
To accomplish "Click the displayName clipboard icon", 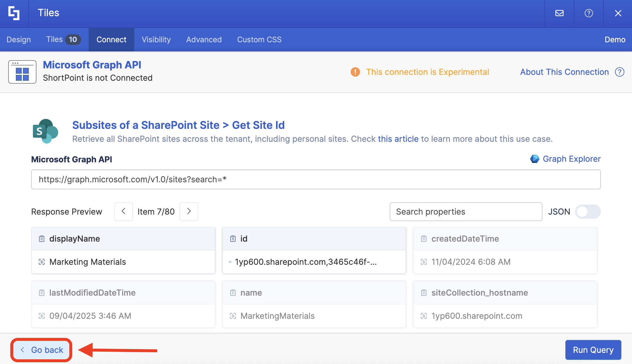I will [x=42, y=239].
